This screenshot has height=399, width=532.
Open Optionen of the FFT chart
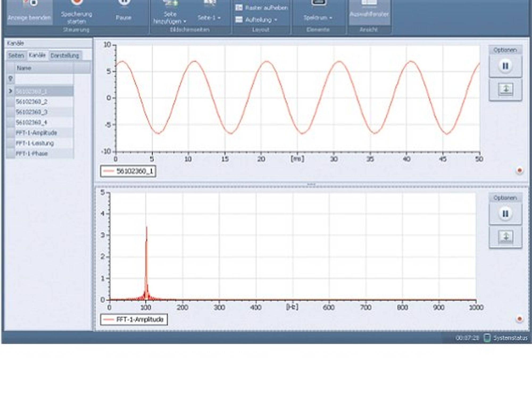coord(505,198)
